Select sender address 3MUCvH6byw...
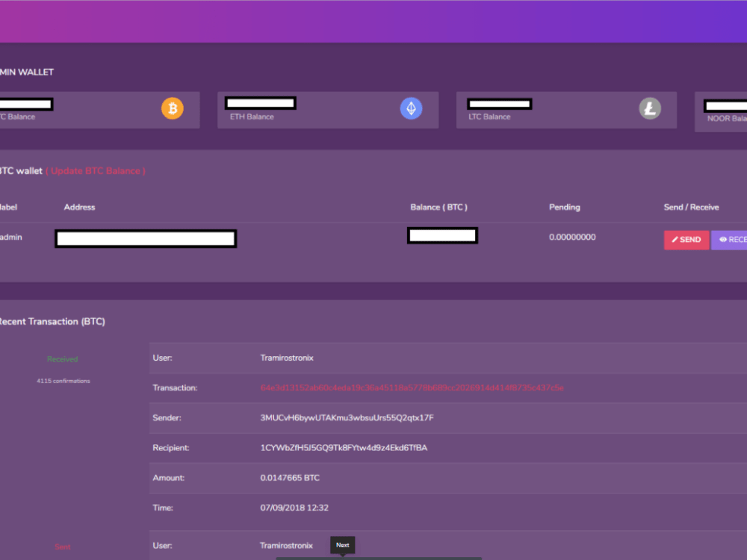The image size is (747, 560). (x=347, y=417)
